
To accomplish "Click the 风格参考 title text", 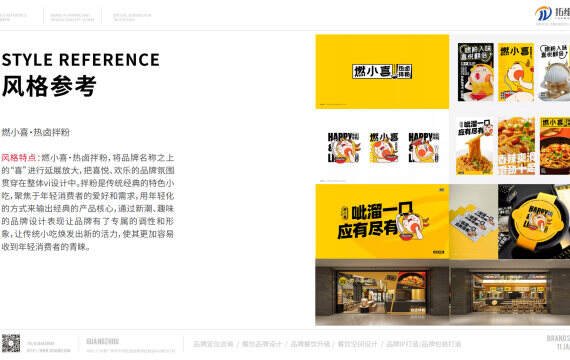I will coord(49,86).
